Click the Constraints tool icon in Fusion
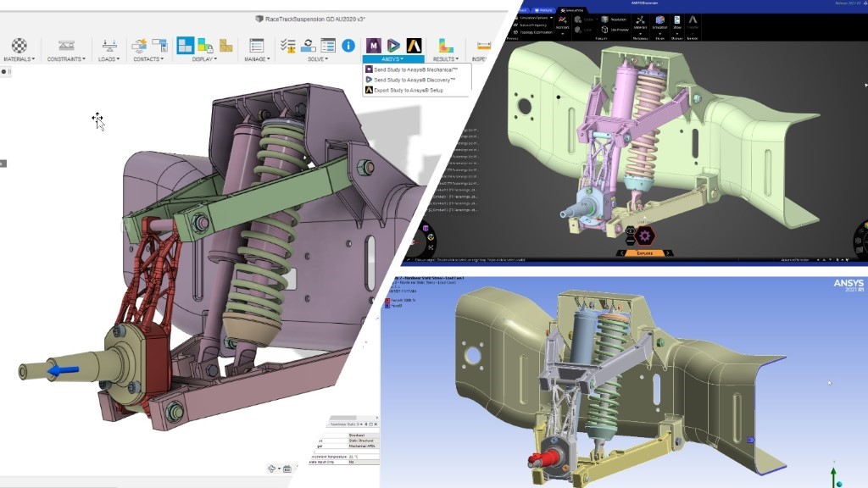868x488 pixels. [66, 46]
